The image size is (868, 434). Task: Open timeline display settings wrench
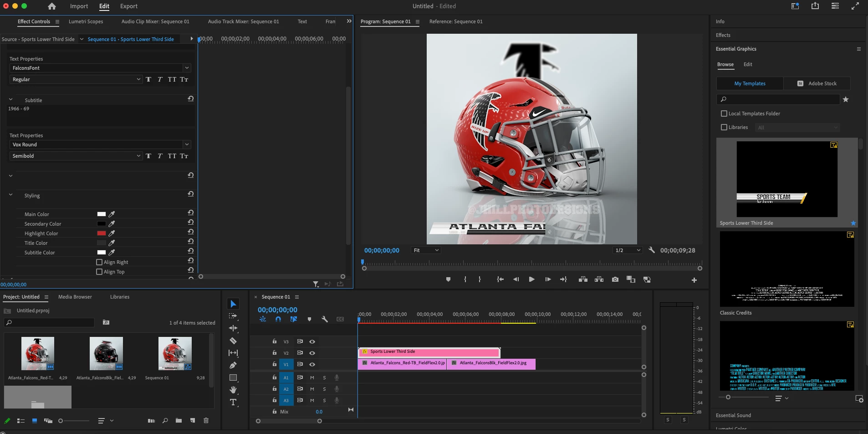pos(325,320)
